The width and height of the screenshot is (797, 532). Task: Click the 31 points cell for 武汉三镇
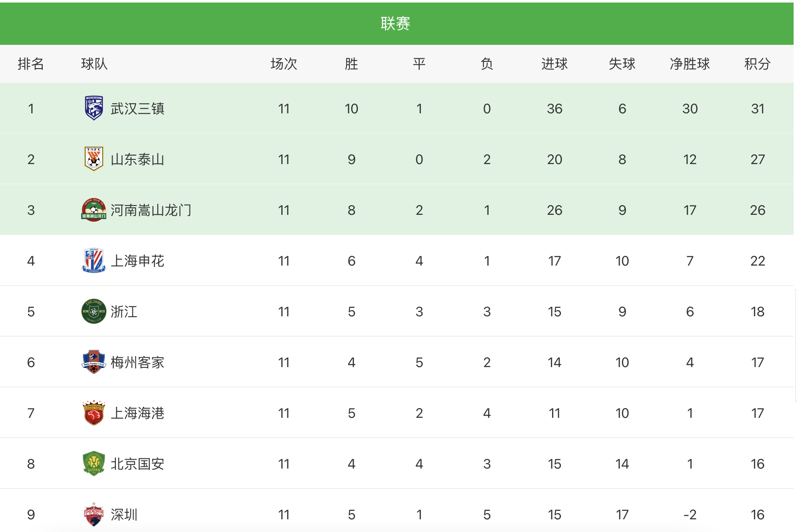click(757, 109)
